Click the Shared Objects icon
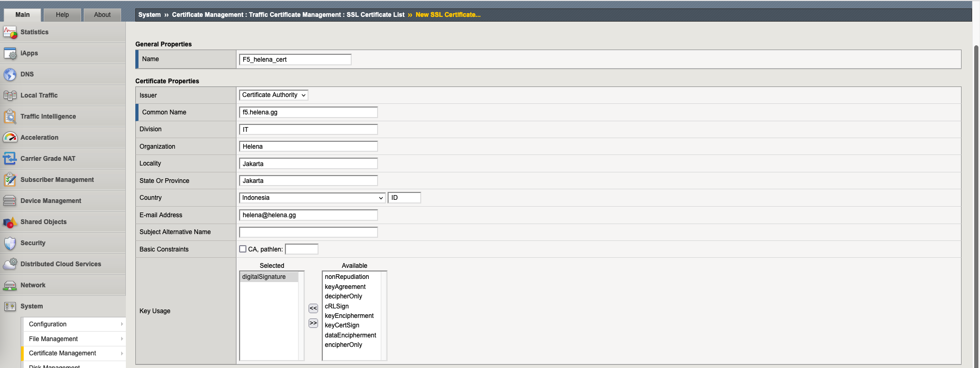This screenshot has width=980, height=368. tap(10, 222)
